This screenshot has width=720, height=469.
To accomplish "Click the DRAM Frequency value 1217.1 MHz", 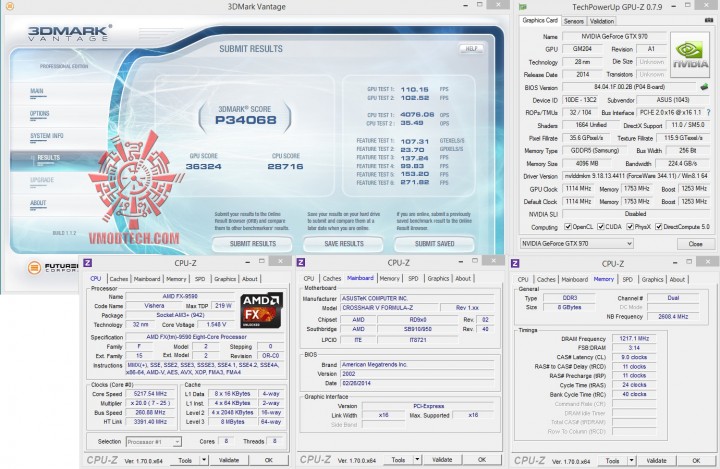I will coord(634,339).
